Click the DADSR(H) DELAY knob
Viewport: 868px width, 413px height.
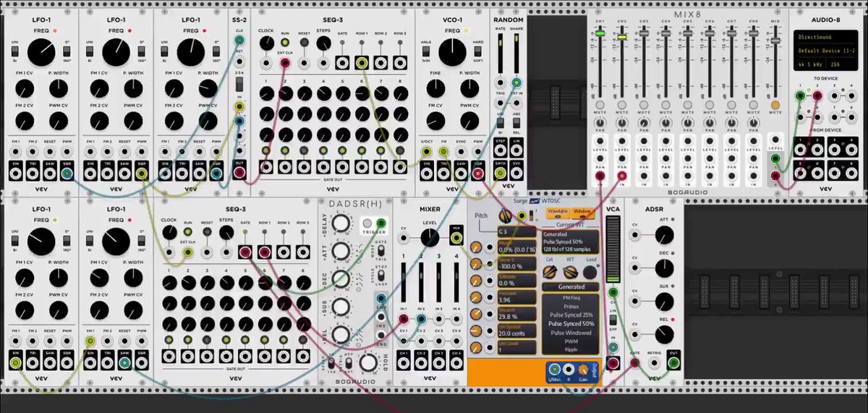340,222
